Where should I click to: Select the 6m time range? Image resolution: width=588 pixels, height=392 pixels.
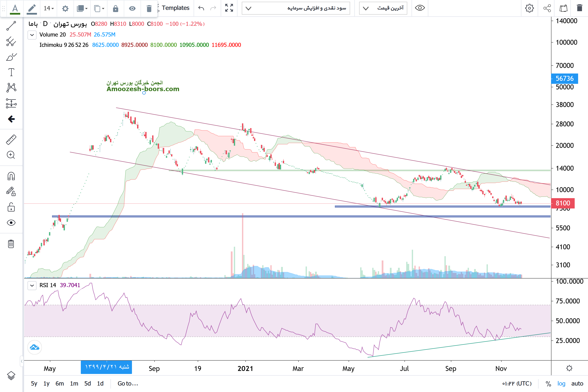click(x=60, y=383)
